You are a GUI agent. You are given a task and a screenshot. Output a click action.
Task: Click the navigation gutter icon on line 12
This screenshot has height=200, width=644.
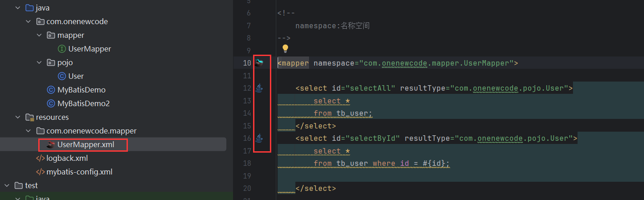(259, 87)
